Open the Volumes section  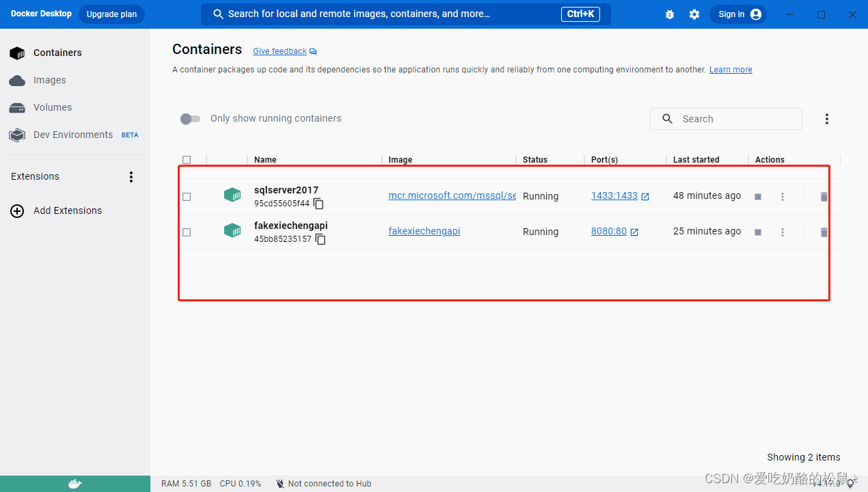tap(52, 107)
